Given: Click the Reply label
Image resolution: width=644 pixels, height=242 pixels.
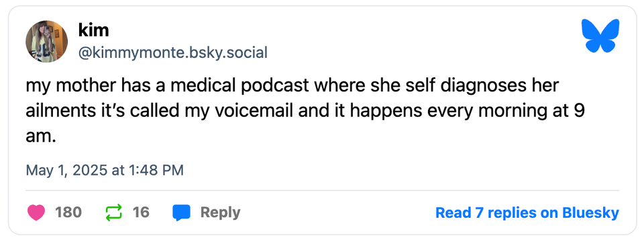Looking at the screenshot, I should (220, 213).
